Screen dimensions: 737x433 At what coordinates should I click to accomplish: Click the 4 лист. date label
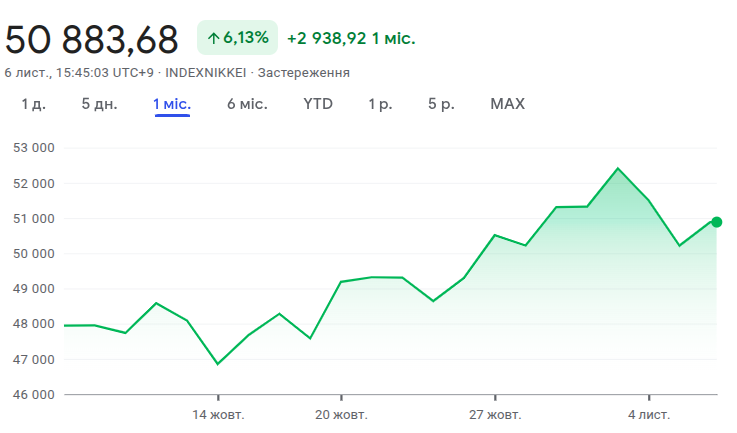[x=649, y=414]
